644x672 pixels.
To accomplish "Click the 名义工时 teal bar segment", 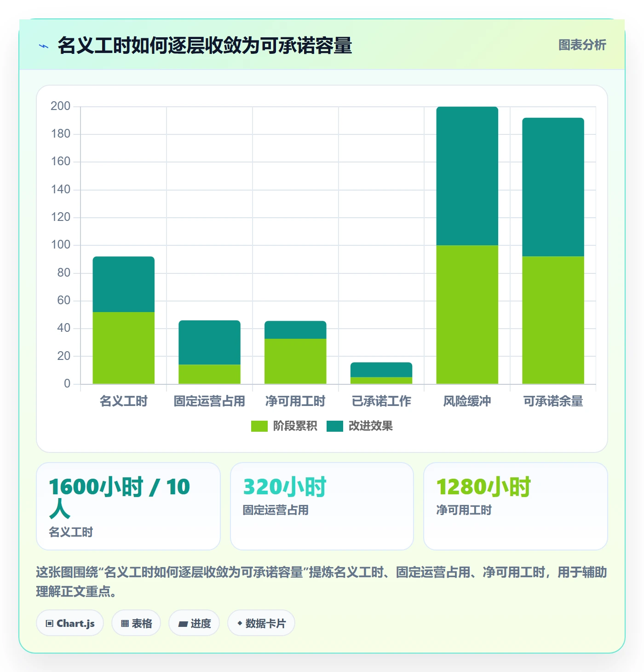I will tap(124, 284).
